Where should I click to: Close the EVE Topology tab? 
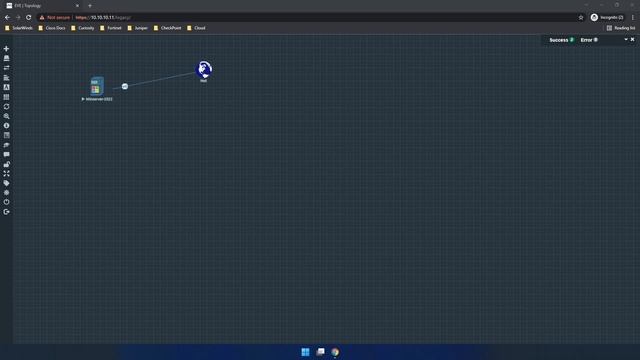[x=77, y=6]
